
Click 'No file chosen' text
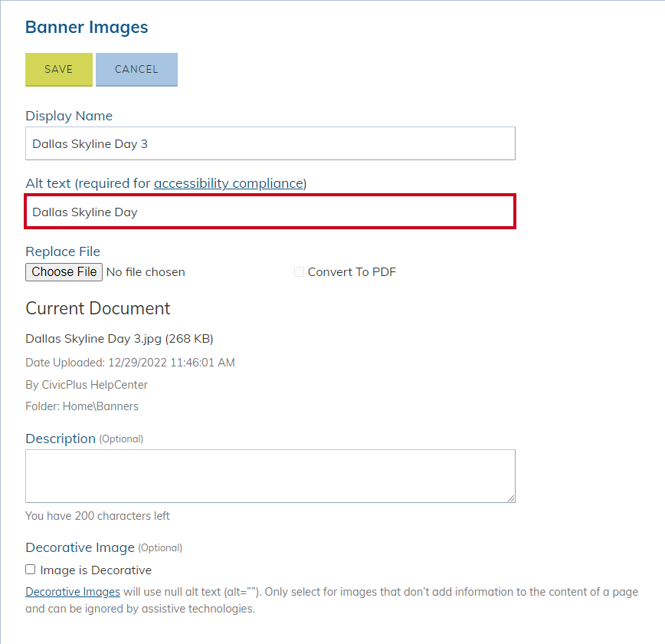(x=146, y=272)
